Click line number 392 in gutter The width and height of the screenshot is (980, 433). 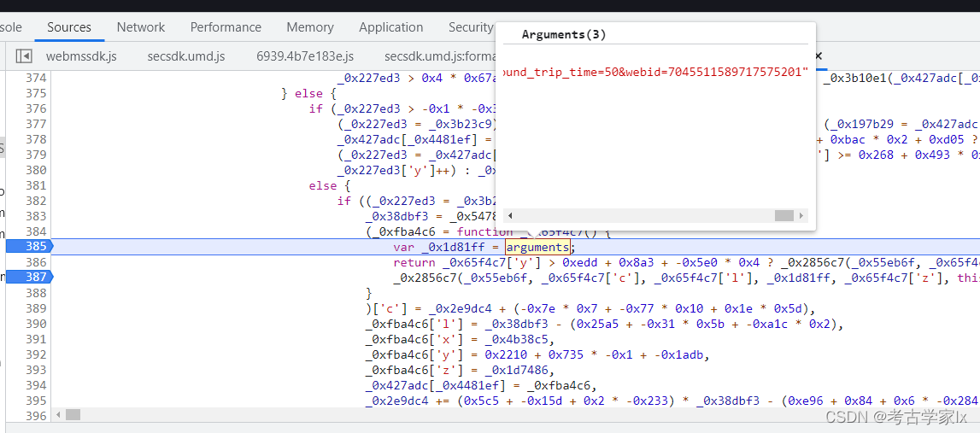36,354
